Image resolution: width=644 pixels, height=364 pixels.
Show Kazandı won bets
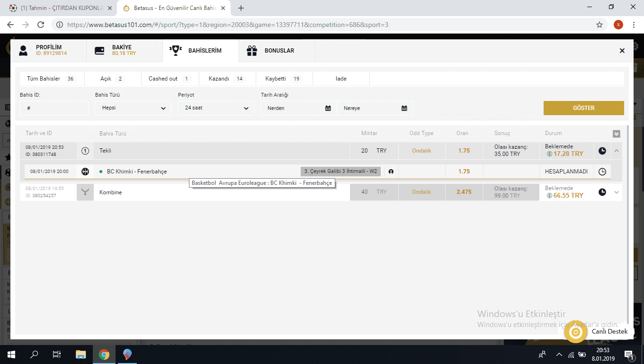point(227,79)
